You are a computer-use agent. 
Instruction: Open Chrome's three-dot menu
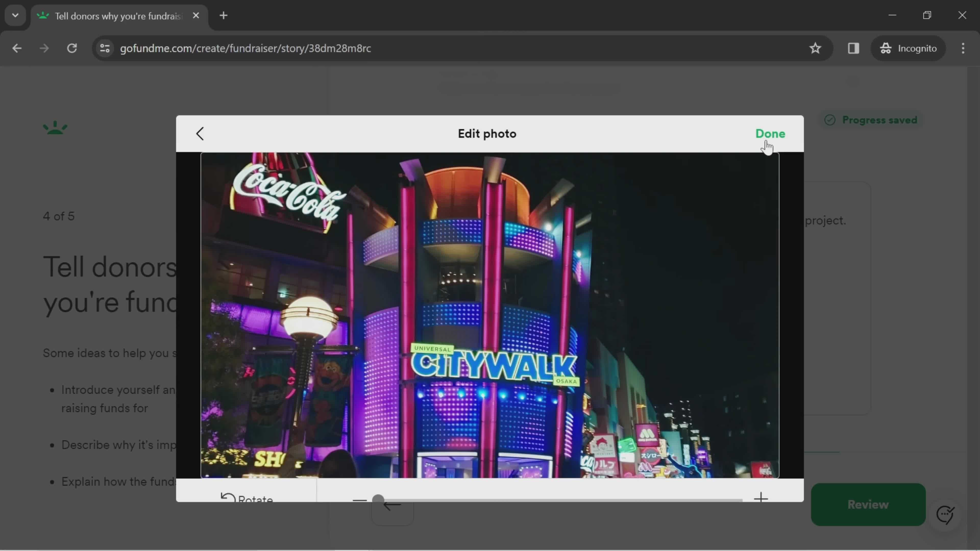click(x=963, y=48)
